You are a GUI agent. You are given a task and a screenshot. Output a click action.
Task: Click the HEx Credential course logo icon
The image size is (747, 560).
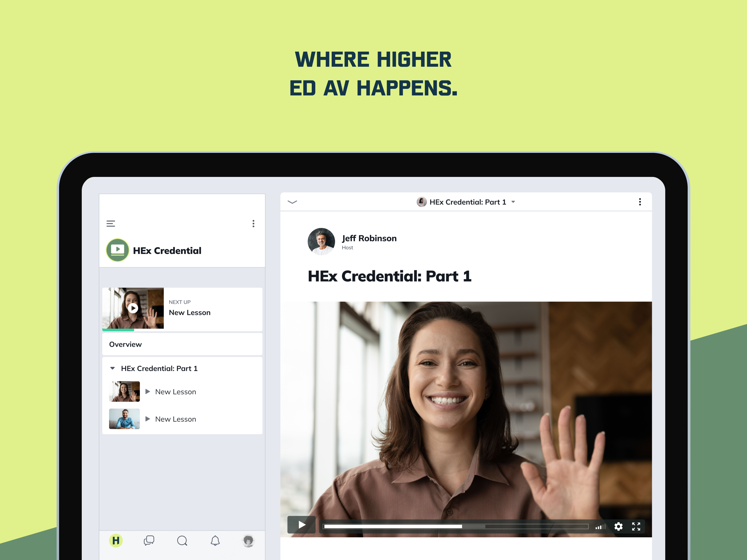click(118, 250)
